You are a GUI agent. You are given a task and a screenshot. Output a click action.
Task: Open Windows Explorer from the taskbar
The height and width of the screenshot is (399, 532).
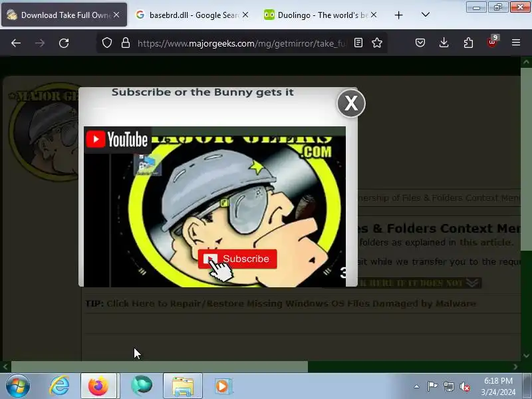[182, 386]
